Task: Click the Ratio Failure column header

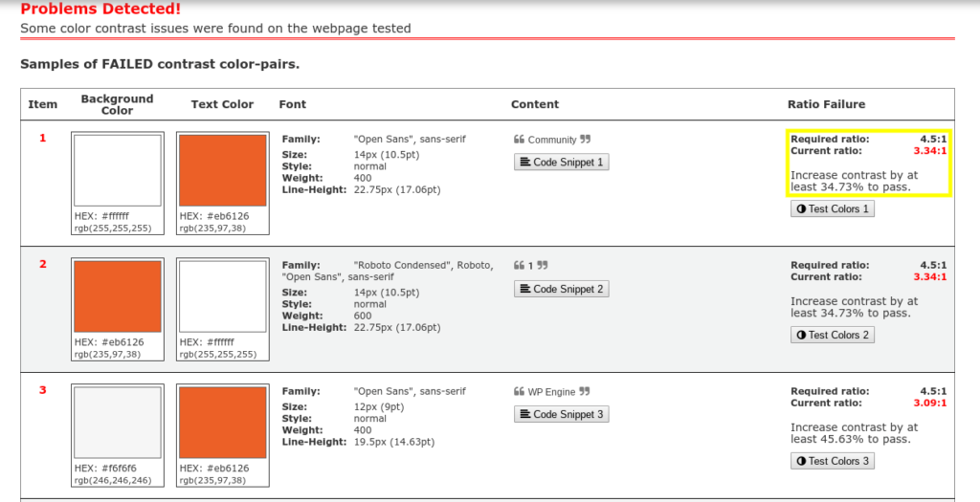Action: click(x=826, y=104)
